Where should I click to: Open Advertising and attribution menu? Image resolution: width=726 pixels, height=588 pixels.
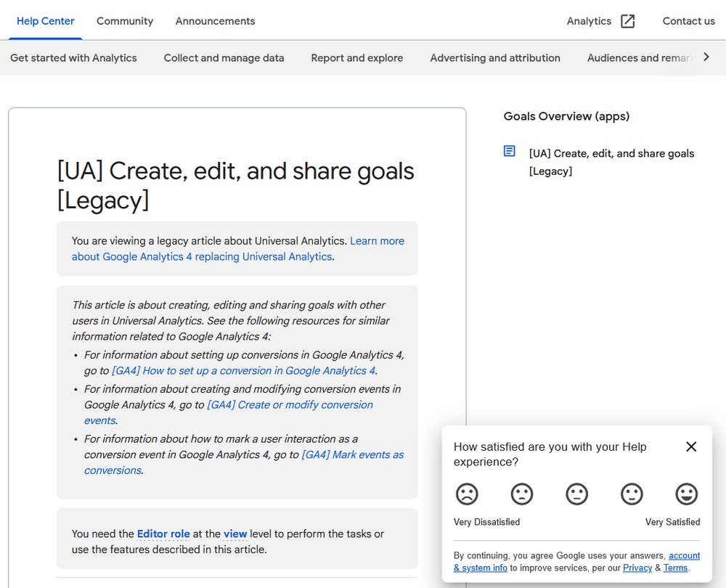[495, 58]
